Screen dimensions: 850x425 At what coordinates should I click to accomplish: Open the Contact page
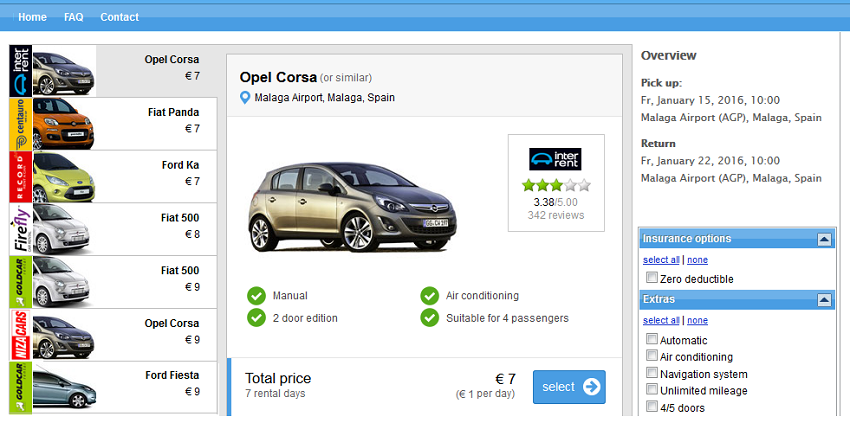(119, 17)
